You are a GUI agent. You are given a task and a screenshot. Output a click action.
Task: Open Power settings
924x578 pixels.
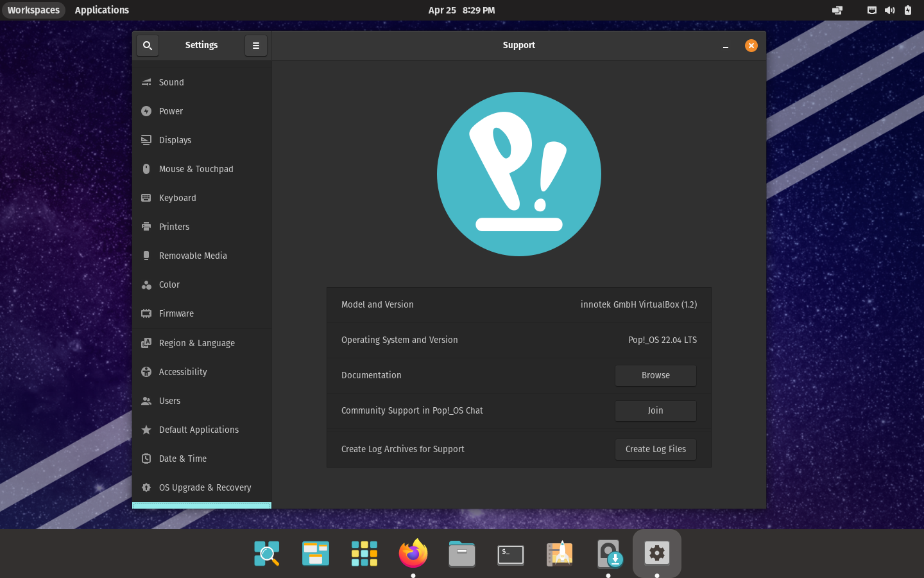(171, 111)
